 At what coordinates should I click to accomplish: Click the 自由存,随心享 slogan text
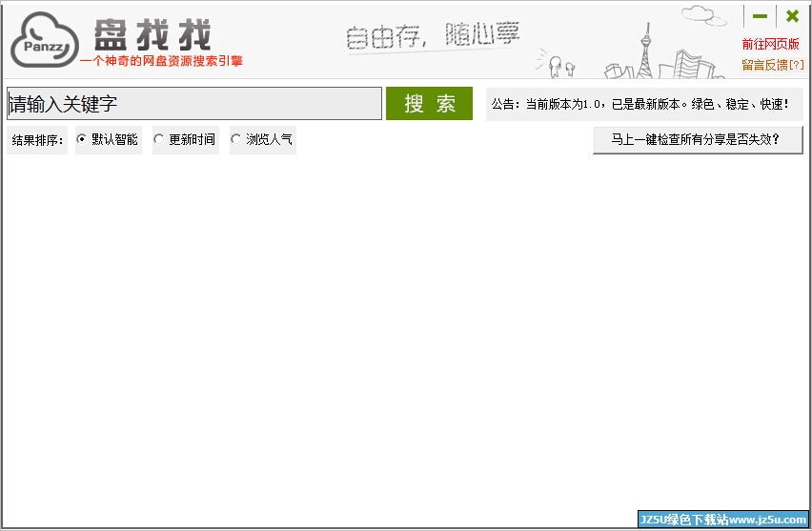[433, 35]
